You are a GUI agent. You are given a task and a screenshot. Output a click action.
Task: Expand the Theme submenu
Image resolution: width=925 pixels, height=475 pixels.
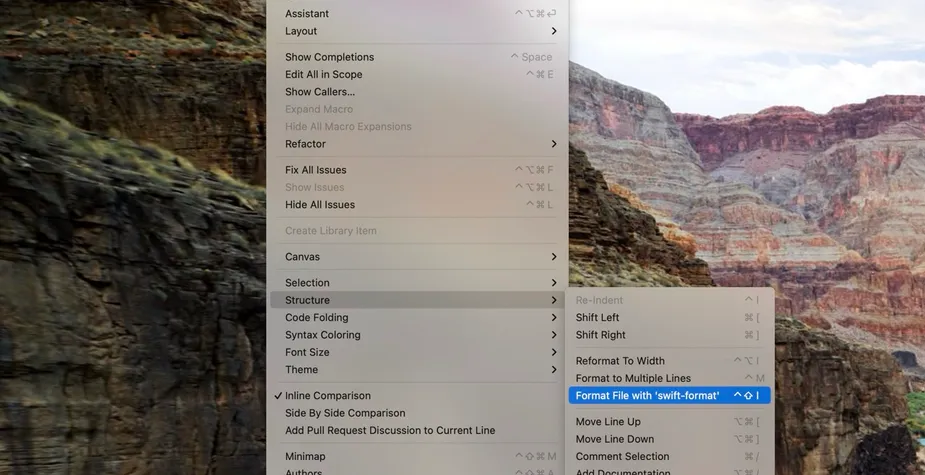(417, 369)
